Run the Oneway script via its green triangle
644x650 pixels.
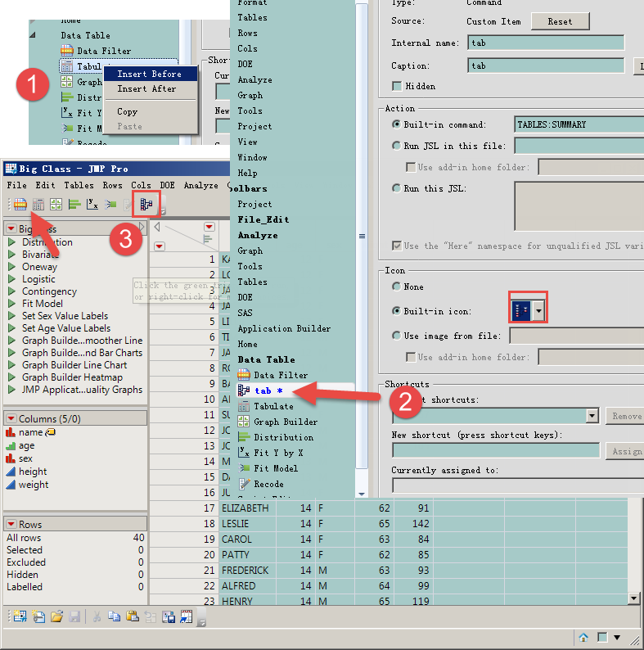click(12, 267)
